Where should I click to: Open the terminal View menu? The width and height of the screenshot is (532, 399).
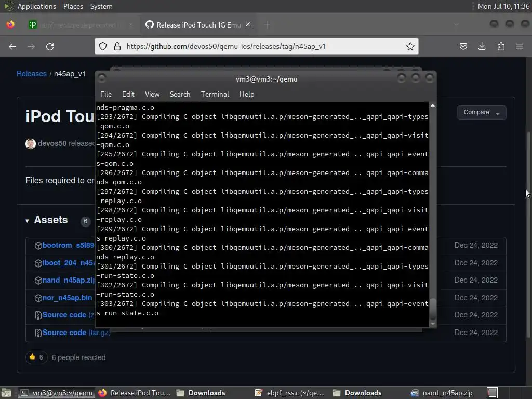pyautogui.click(x=152, y=95)
